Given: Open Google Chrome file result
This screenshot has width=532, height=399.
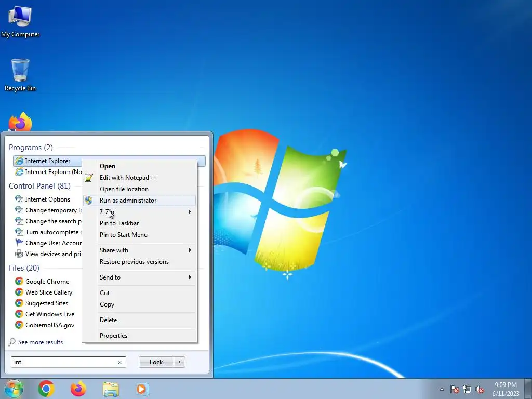Looking at the screenshot, I should (x=43, y=281).
